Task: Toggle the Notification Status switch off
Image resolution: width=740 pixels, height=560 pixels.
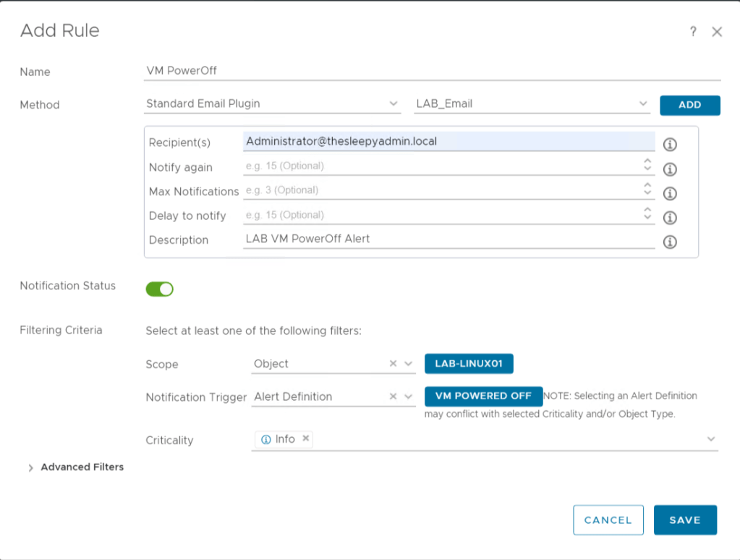Action: click(160, 289)
